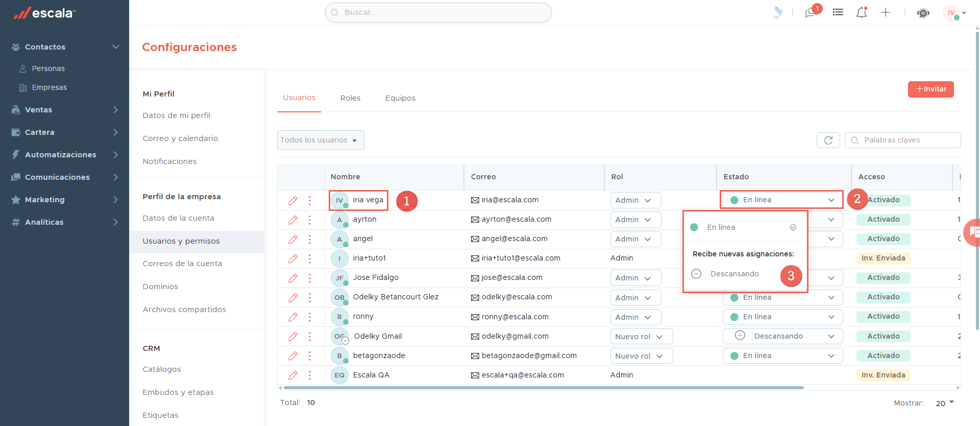Open role dropdown for Jose Fidalgo
Screen dimensions: 980x426
tap(635, 278)
